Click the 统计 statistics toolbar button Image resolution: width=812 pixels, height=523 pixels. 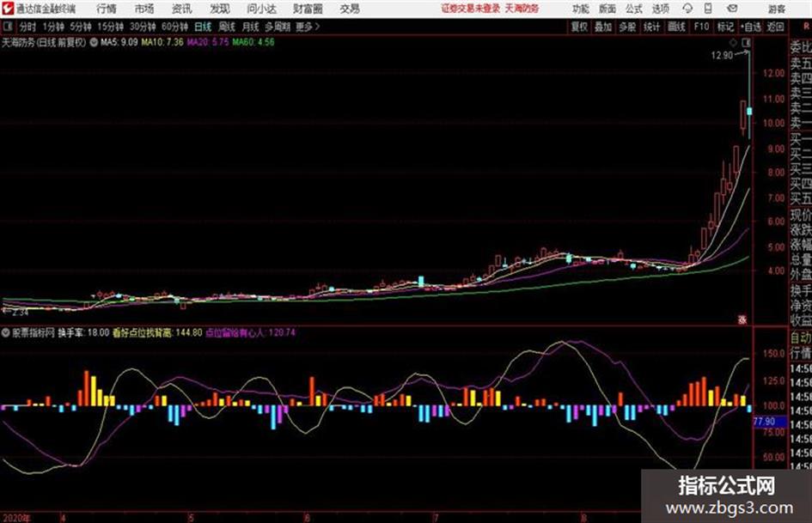pyautogui.click(x=652, y=27)
